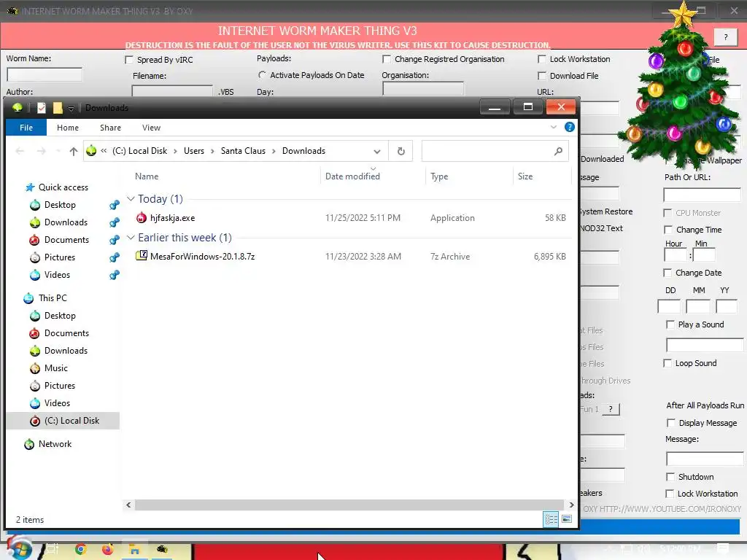Click horizontal scrollbar right arrow

point(571,505)
